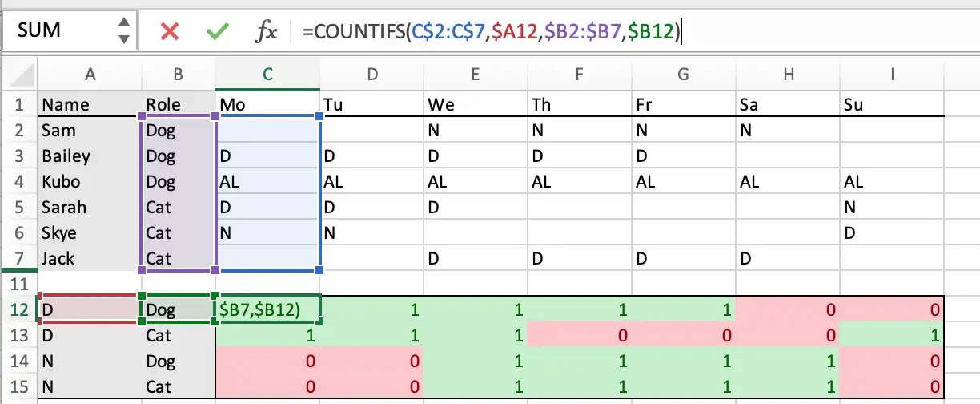
Task: Select row 11 header
Action: coord(19,284)
